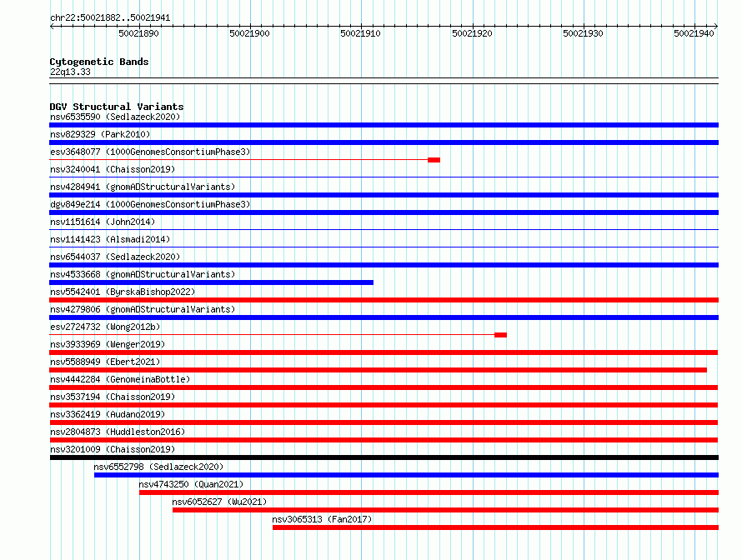742x560 pixels.
Task: Click the nsv5588949 (Ebert2021) label
Action: pos(105,362)
